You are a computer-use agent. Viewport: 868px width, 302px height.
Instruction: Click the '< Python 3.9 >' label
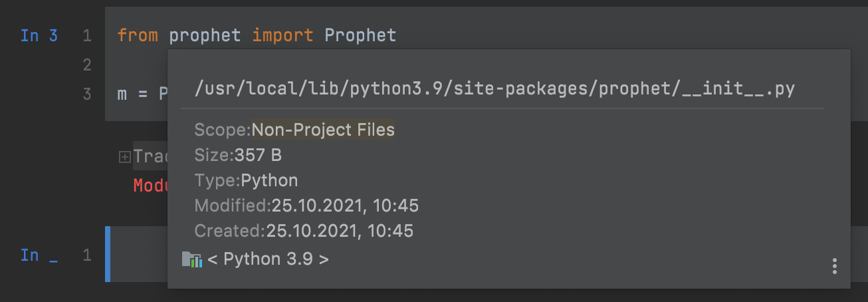coord(269,259)
